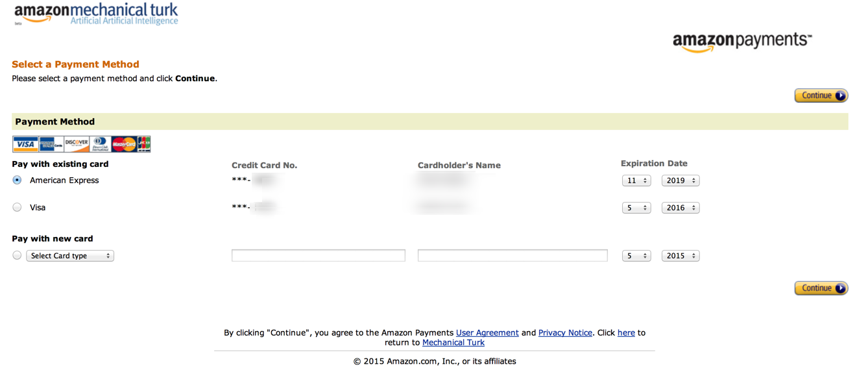Open the Privacy Notice link
Viewport: 868px width, 372px height.
tap(565, 332)
